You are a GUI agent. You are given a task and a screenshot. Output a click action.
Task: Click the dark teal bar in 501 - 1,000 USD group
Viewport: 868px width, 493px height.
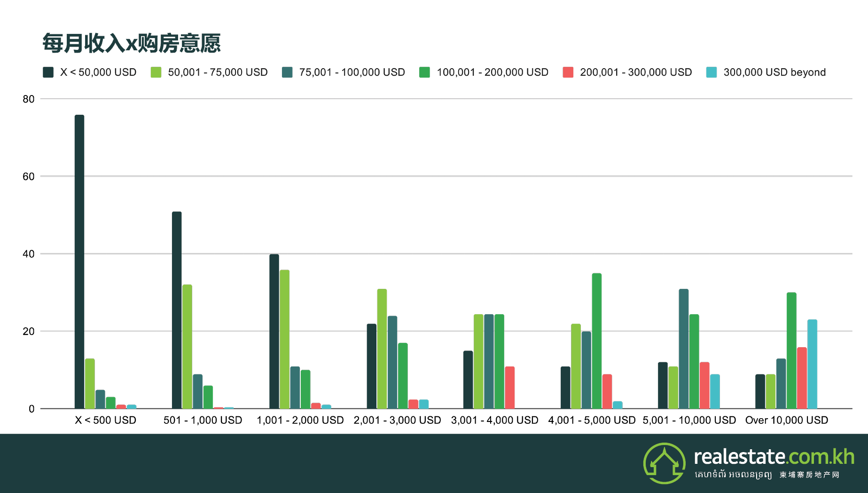(177, 310)
